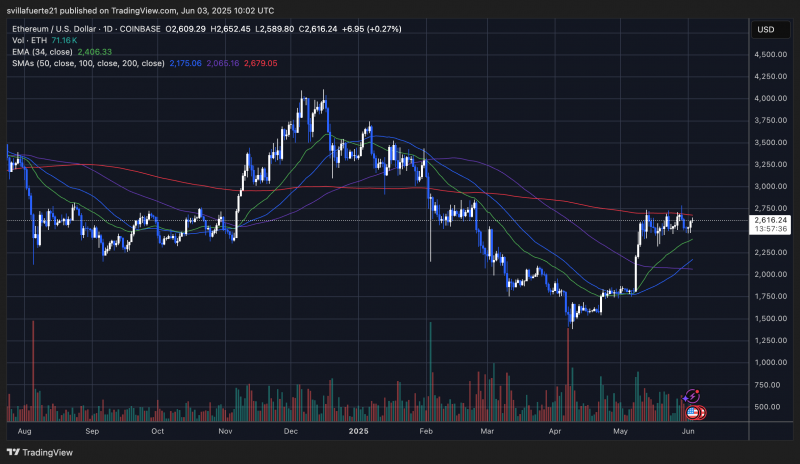Click the low price L2,589.80
The width and height of the screenshot is (800, 464).
point(274,29)
